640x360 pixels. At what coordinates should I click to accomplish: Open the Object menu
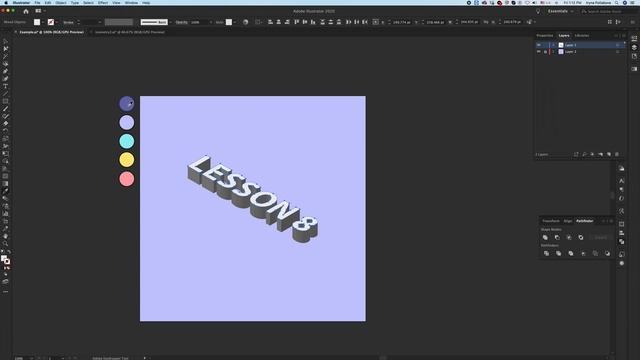[61, 2]
